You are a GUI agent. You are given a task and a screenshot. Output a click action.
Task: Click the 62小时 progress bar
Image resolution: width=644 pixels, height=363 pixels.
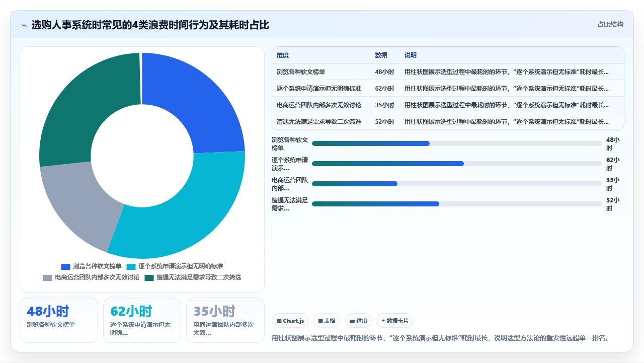457,164
